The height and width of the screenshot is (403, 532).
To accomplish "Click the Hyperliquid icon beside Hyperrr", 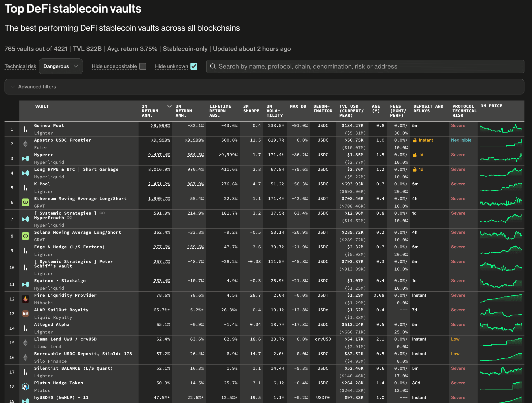I will [x=25, y=158].
